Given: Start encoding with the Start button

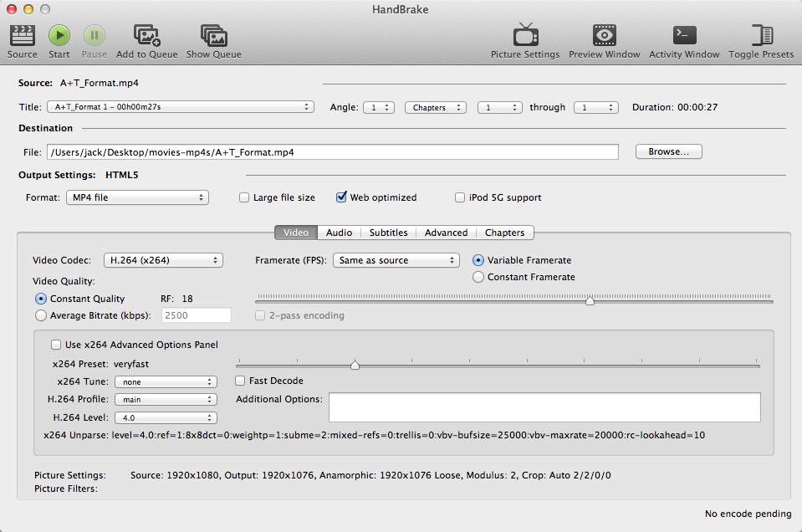Looking at the screenshot, I should (x=59, y=35).
